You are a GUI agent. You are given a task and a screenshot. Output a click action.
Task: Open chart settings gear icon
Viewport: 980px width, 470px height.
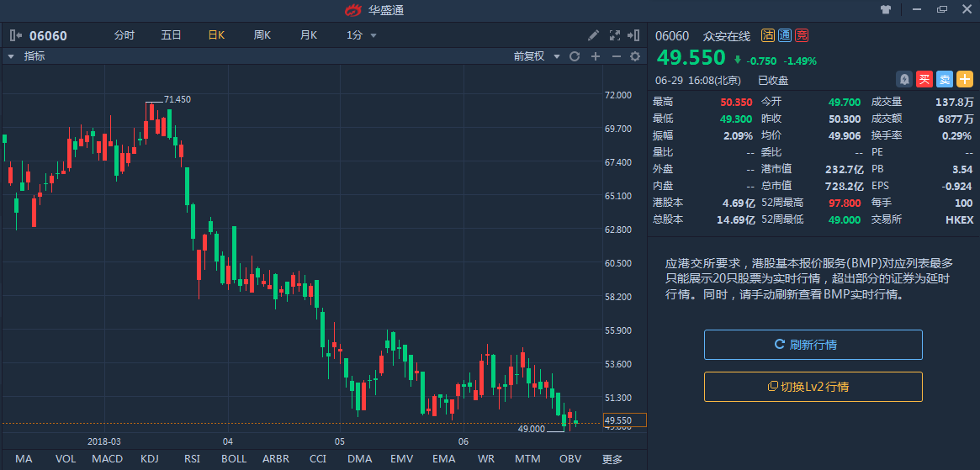click(x=635, y=56)
